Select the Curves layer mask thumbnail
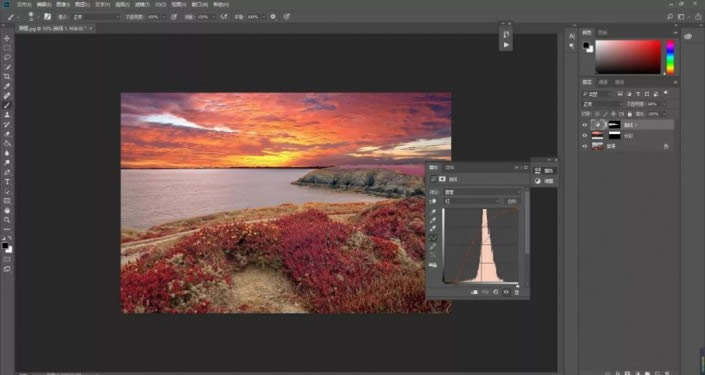The image size is (705, 375). click(614, 125)
